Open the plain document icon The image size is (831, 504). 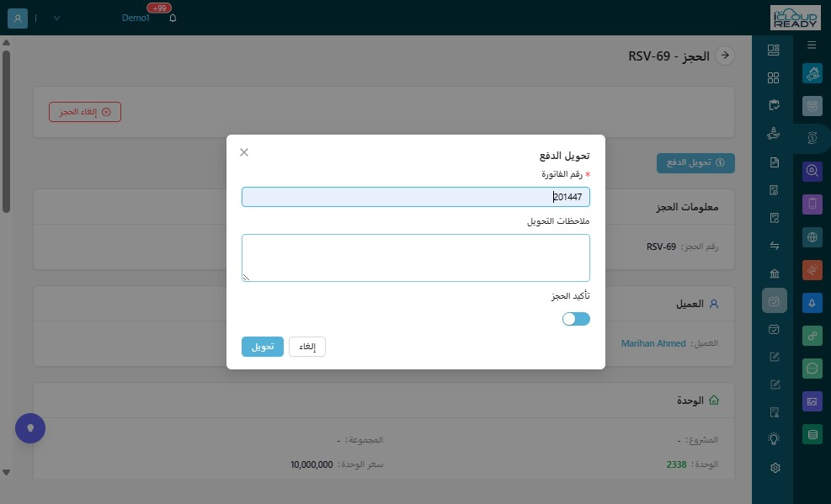tap(774, 162)
